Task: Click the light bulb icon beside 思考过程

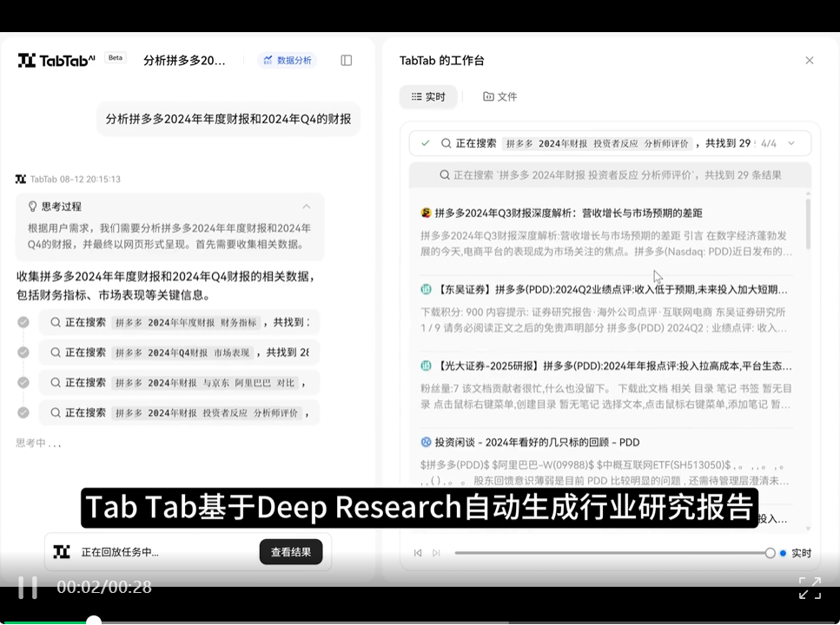Action: [x=32, y=207]
